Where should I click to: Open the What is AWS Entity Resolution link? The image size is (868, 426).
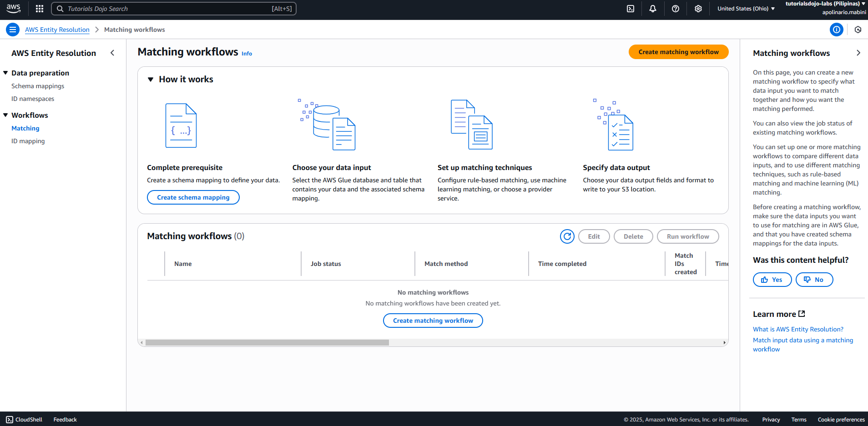798,329
